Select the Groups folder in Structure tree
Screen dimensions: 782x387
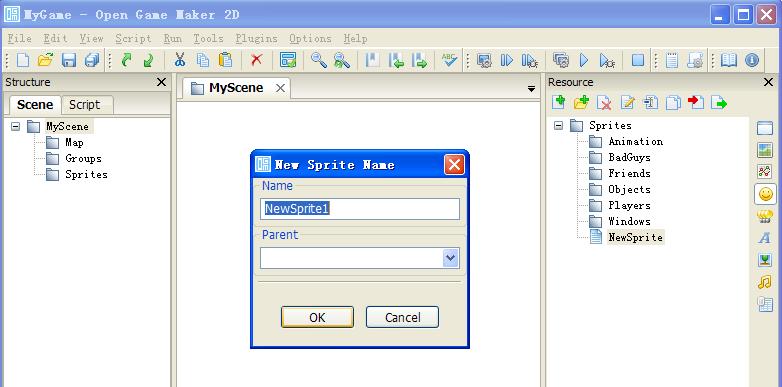pyautogui.click(x=83, y=159)
